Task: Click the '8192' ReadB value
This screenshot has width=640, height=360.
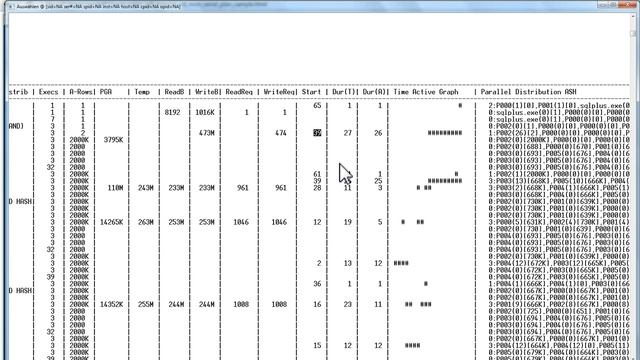Action: 172,112
